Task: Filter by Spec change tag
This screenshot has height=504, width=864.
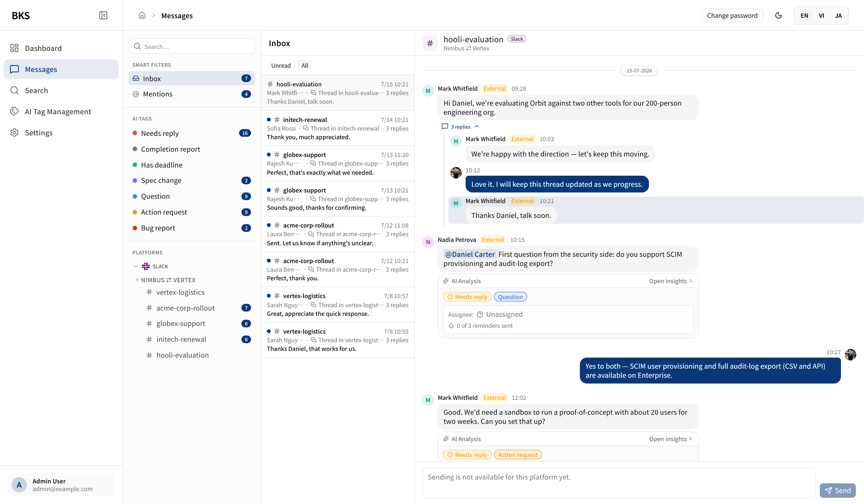Action: tap(192, 180)
